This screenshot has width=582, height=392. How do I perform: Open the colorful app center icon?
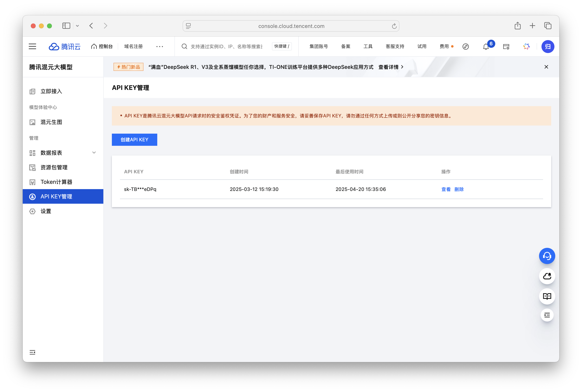(526, 47)
